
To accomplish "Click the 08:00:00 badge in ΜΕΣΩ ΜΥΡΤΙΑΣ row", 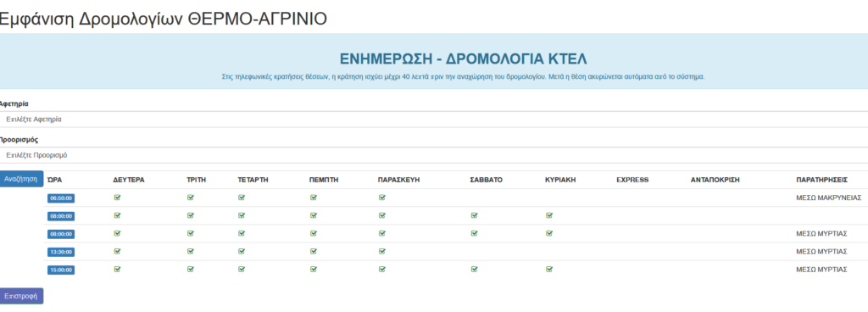I will [61, 234].
